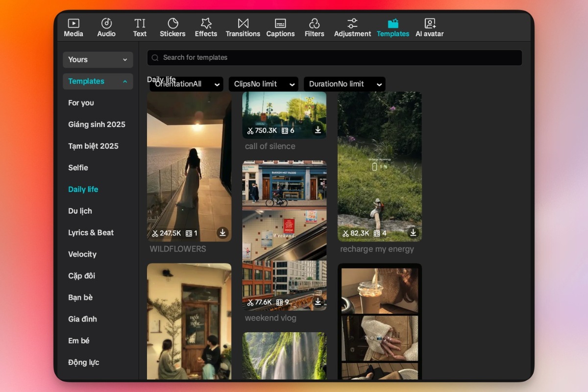Select the Audio tool
Viewport: 588px width, 392px height.
pyautogui.click(x=106, y=26)
